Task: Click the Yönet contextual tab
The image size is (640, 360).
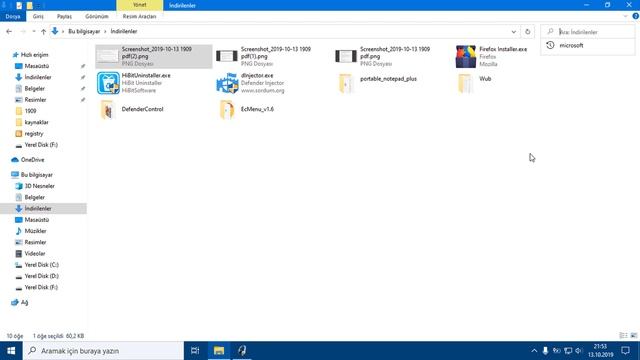Action: click(140, 5)
